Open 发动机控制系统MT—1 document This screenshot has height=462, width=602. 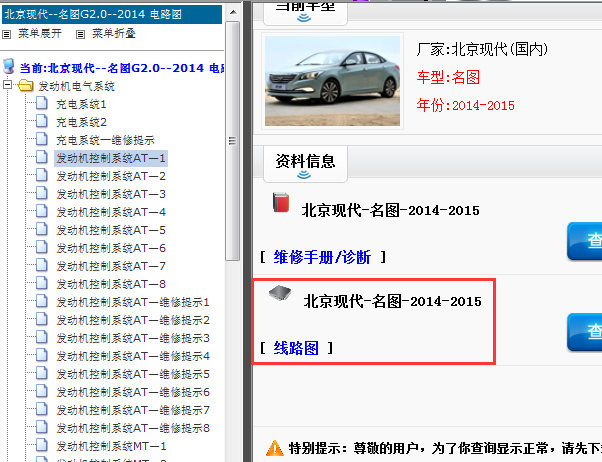point(111,446)
